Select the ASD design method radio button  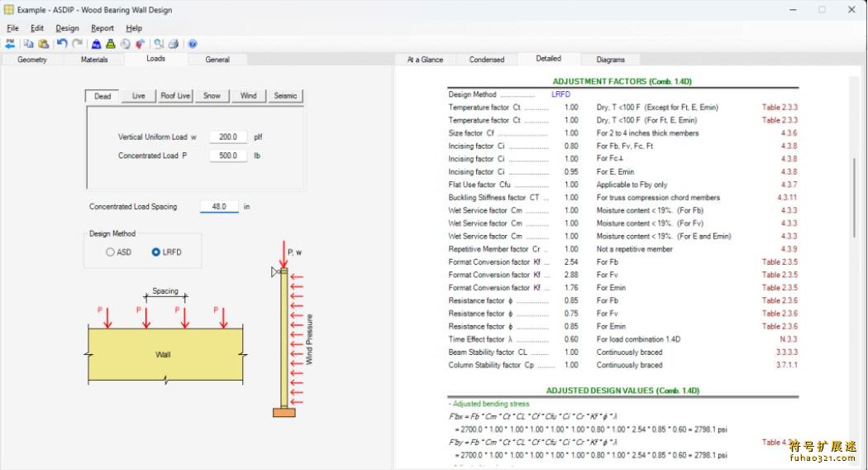(110, 252)
